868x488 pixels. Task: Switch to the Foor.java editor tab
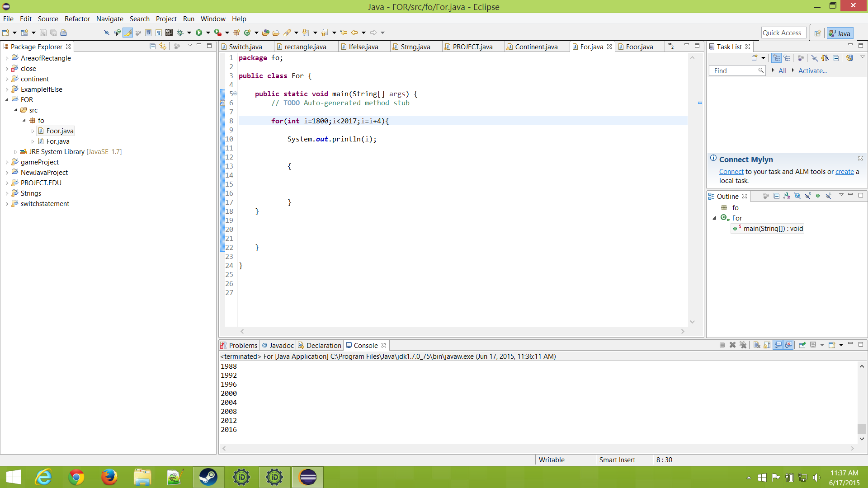639,47
